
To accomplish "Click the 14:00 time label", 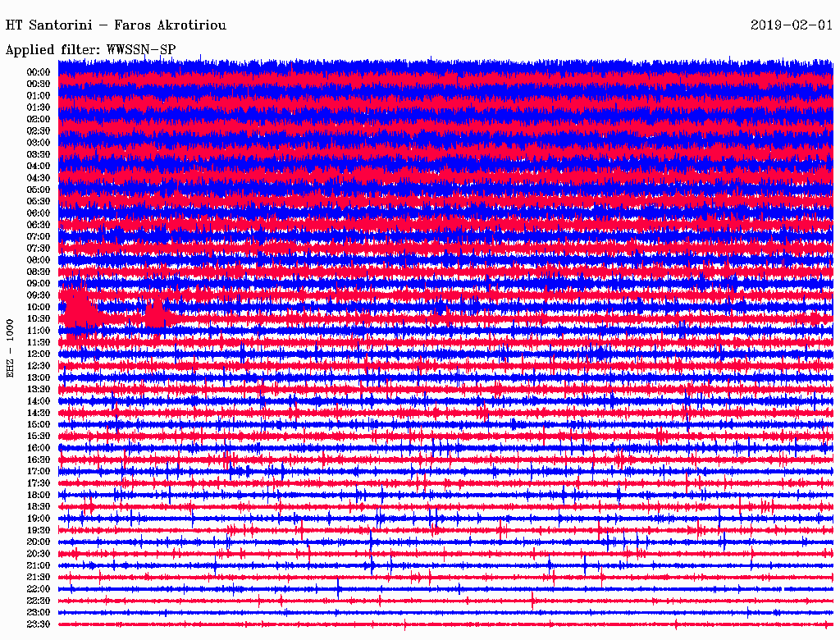I will (x=39, y=401).
